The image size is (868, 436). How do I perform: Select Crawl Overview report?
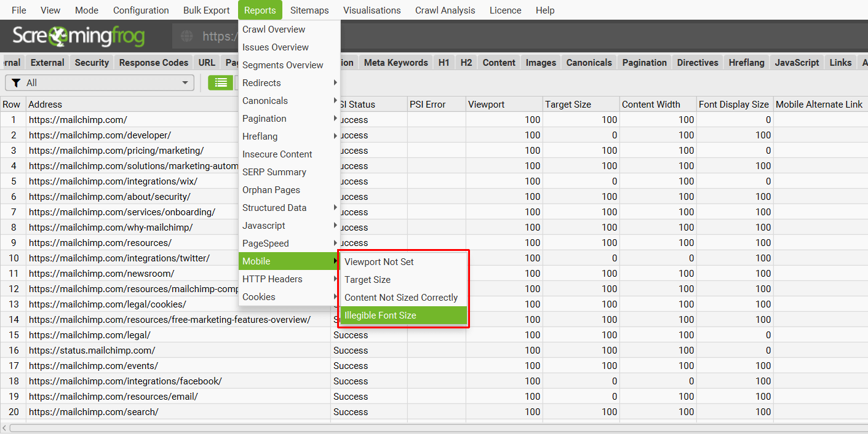coord(289,30)
